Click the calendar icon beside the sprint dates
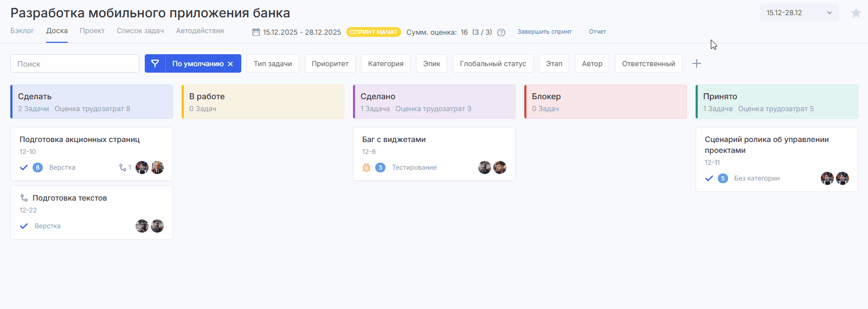The width and height of the screenshot is (868, 309). click(256, 32)
